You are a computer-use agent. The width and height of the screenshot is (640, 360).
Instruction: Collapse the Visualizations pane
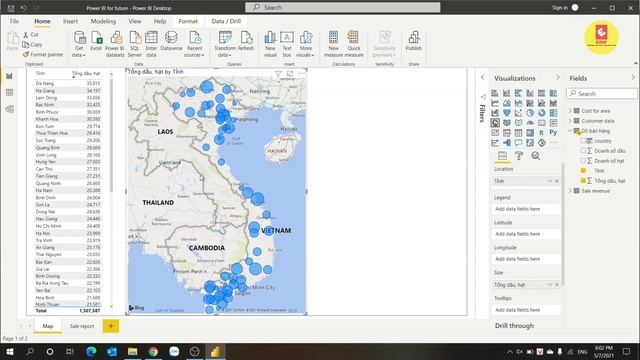[558, 78]
